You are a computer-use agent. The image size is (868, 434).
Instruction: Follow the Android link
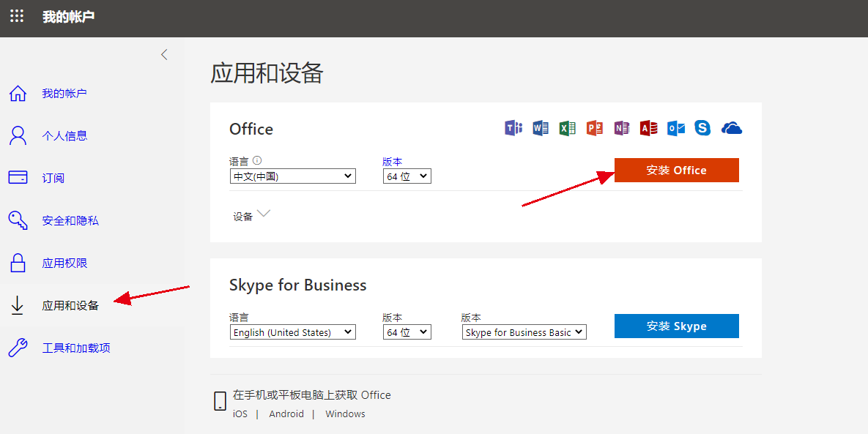pos(286,414)
